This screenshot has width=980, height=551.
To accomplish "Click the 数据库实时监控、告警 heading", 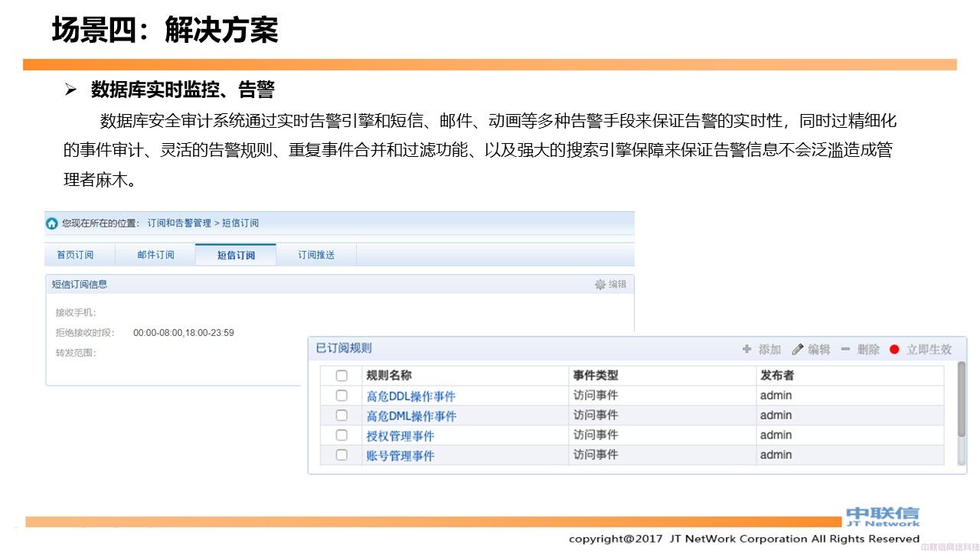I will 183,90.
